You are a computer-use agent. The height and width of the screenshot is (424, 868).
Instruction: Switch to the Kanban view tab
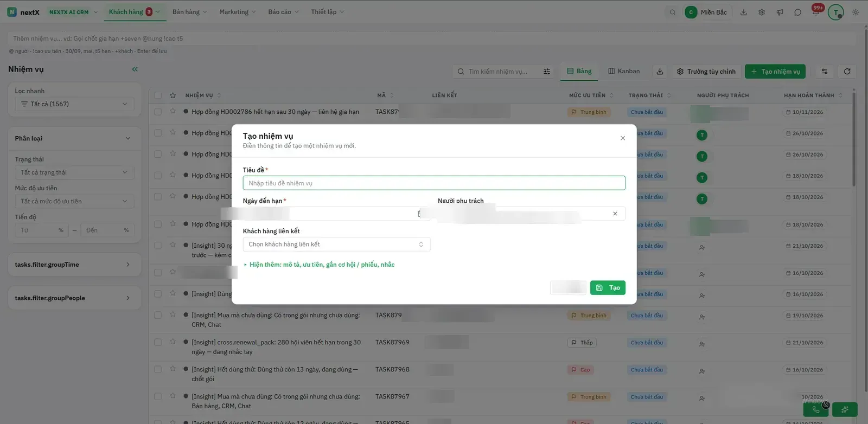pyautogui.click(x=624, y=72)
